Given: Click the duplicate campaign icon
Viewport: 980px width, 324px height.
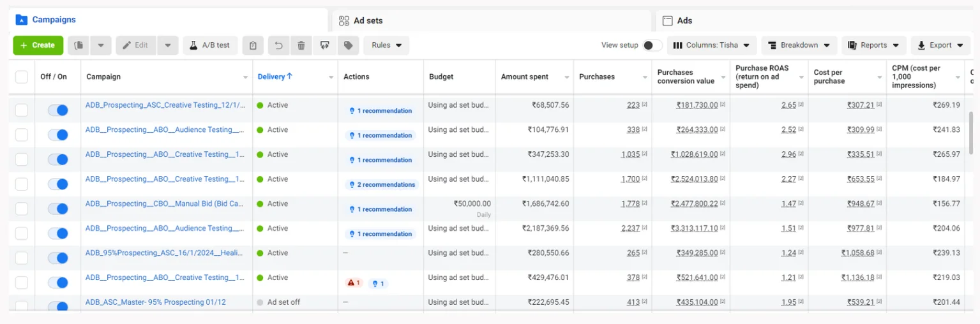Looking at the screenshot, I should [x=79, y=45].
